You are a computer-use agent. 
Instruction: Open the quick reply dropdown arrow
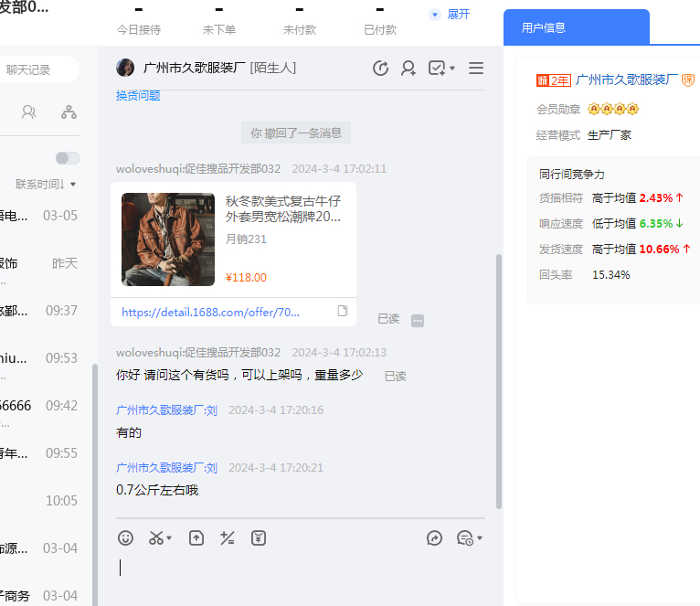click(x=480, y=538)
